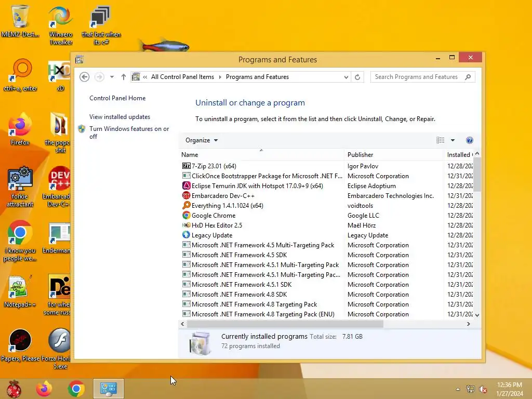Click the vertical scrollbar thumb

[477, 175]
